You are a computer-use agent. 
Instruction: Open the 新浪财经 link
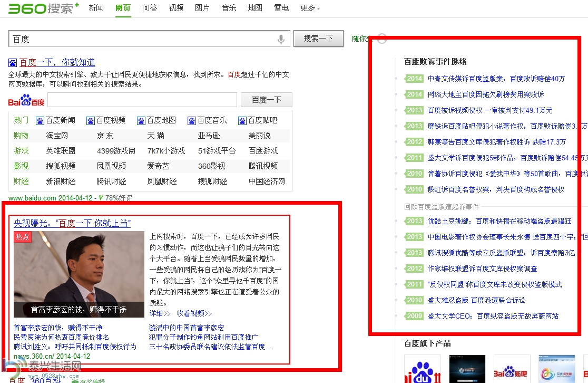tap(61, 181)
